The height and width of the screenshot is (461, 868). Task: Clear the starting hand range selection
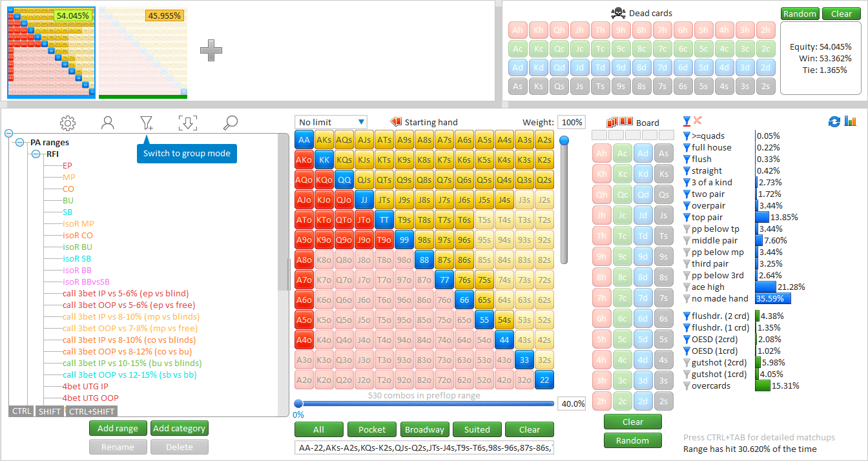pyautogui.click(x=530, y=429)
